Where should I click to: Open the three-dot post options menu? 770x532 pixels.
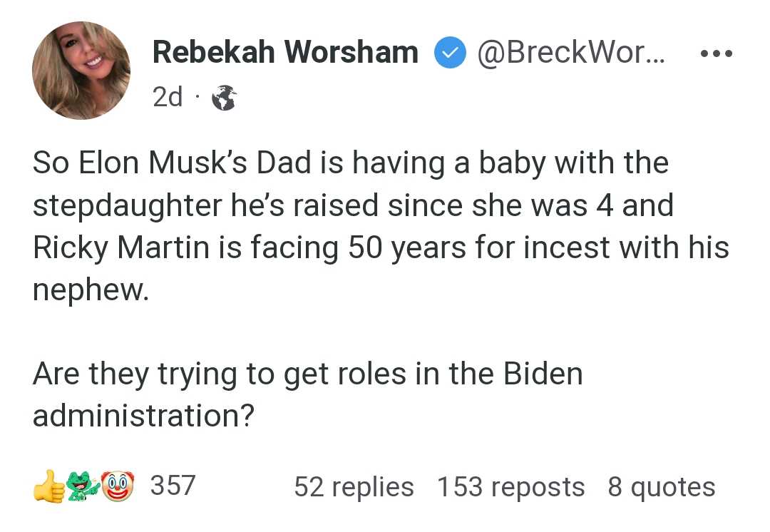pyautogui.click(x=717, y=53)
